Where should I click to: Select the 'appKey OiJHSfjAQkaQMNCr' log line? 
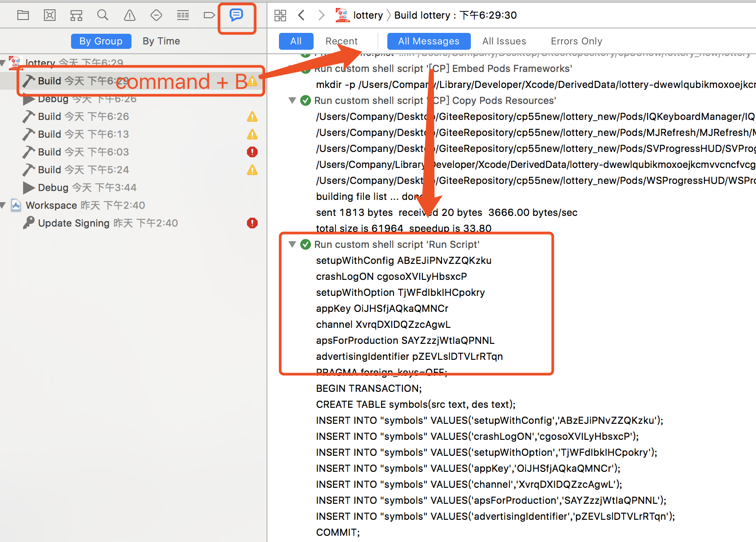pos(382,308)
